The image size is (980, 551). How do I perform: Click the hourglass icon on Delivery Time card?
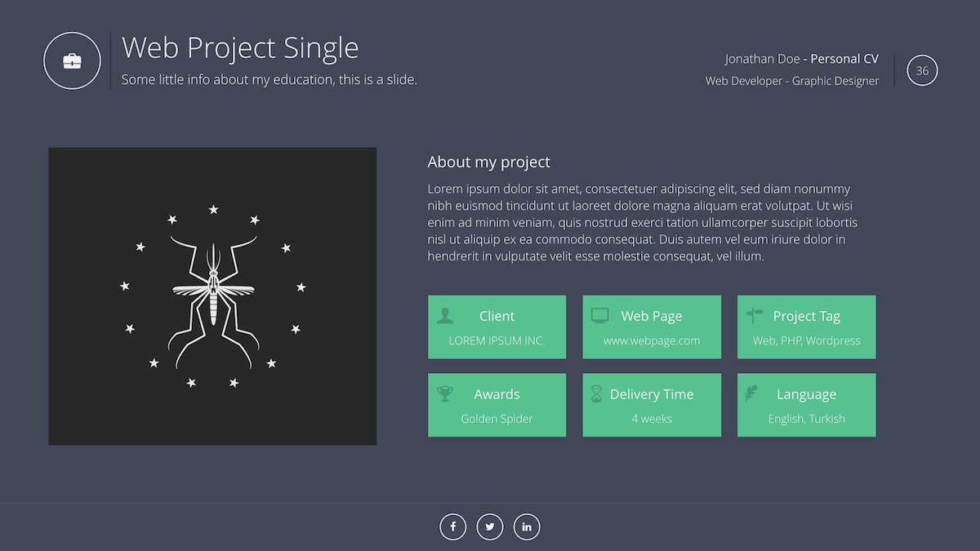(x=597, y=393)
